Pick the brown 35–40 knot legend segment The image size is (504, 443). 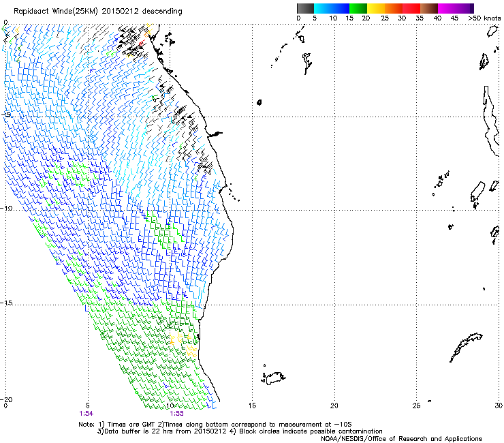point(429,8)
